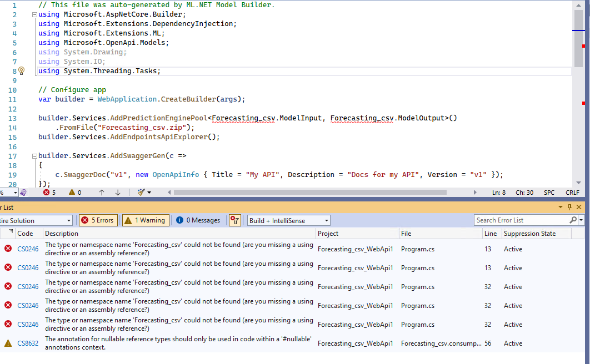Click the category column header icon
Screen dimensions: 590x364
coord(11,231)
